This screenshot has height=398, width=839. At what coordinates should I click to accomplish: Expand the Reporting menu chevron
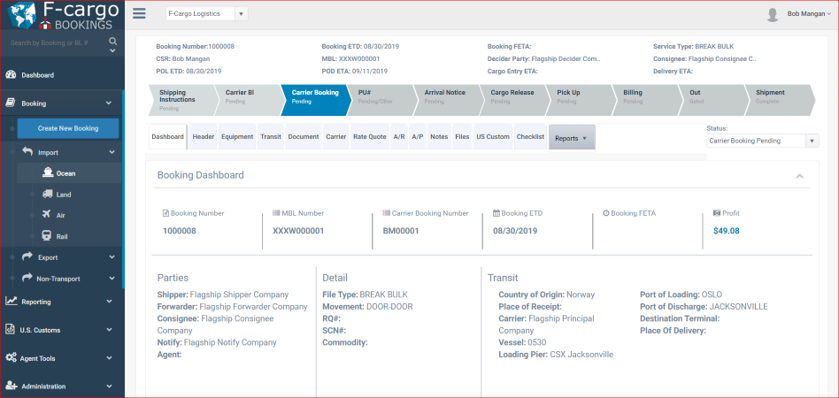point(109,301)
